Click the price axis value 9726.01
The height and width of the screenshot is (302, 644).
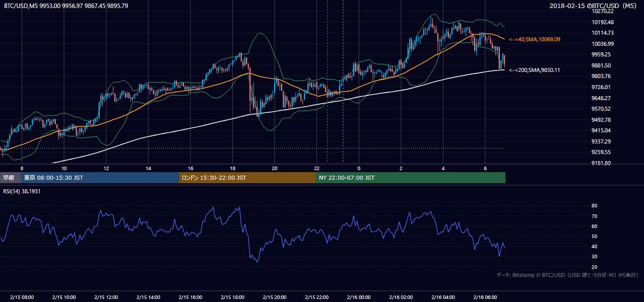point(601,87)
